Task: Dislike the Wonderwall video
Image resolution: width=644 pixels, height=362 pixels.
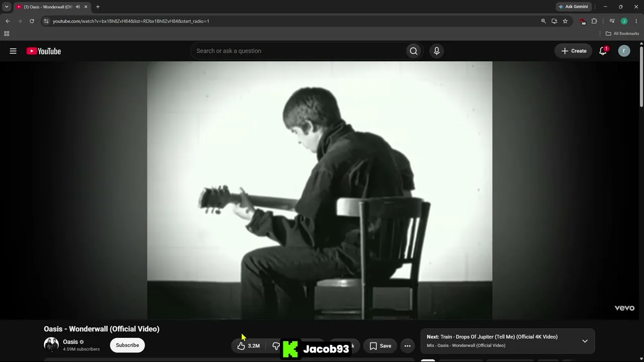Action: tap(276, 346)
